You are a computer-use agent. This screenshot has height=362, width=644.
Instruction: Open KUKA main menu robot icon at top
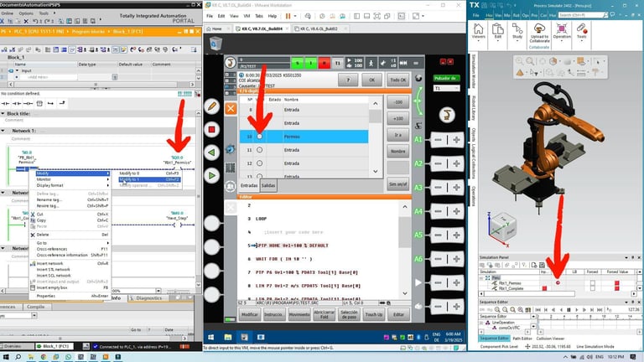(231, 62)
